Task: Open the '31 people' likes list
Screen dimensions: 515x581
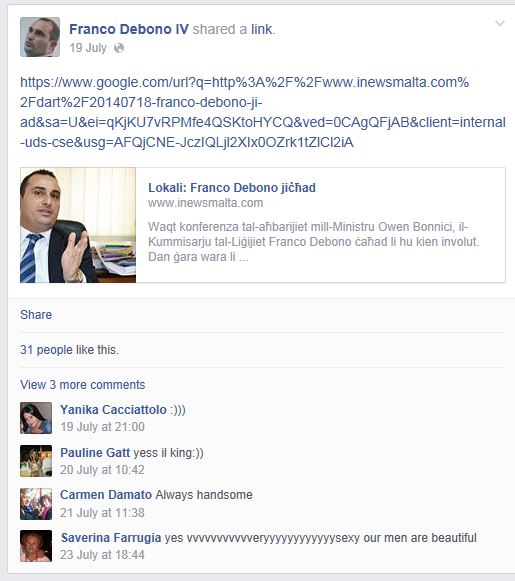Action: [x=46, y=350]
